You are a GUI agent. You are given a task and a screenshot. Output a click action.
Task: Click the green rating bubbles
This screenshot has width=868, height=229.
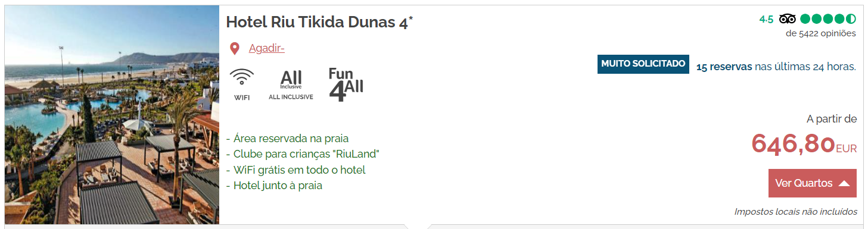828,18
